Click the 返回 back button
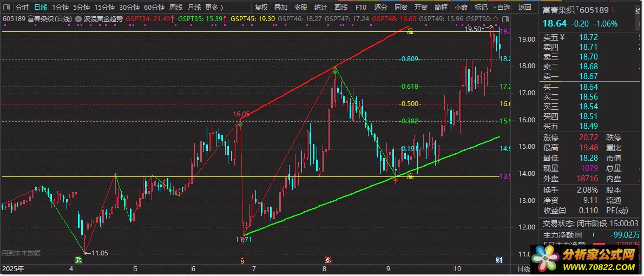Screen dimensions: 644x276 tap(524, 8)
